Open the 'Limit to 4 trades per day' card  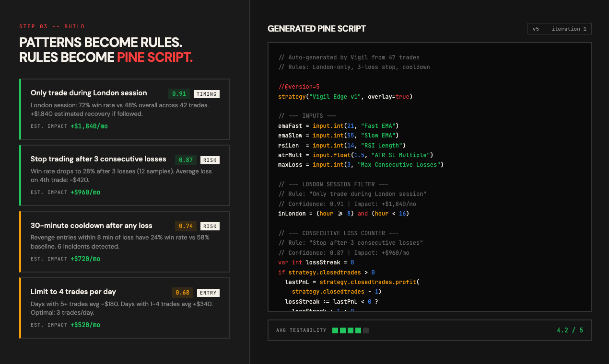click(125, 308)
